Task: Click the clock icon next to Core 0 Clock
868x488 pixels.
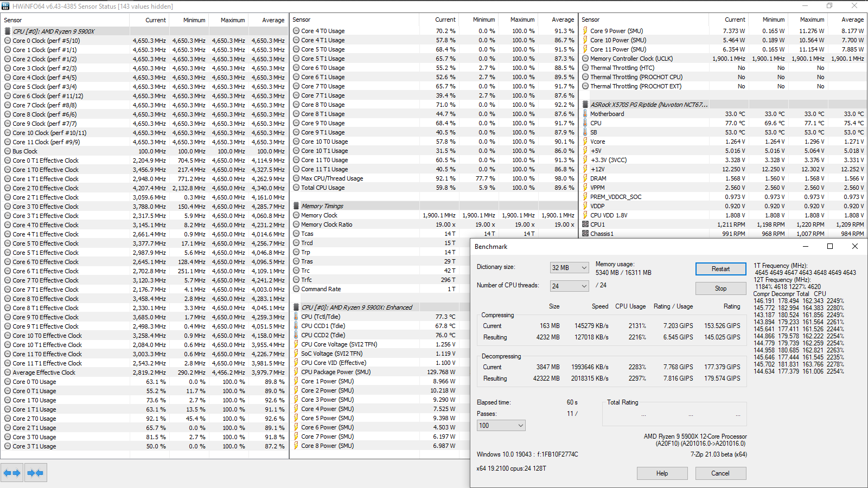Action: coord(8,41)
